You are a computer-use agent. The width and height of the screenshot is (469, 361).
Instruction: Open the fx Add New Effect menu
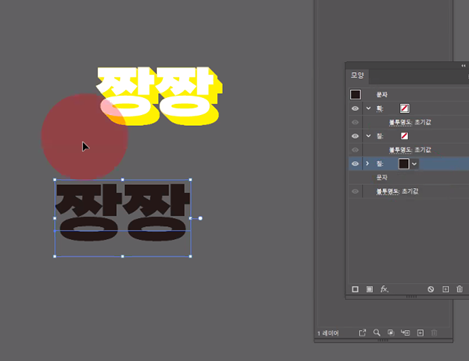tap(384, 289)
